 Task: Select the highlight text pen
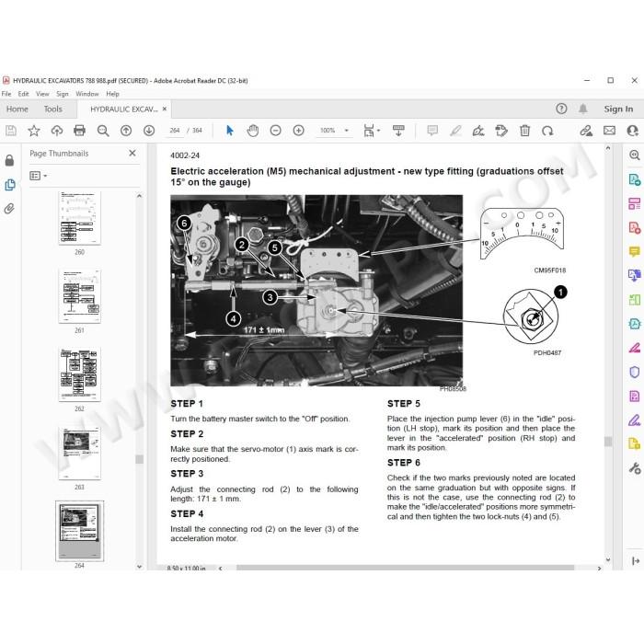(x=455, y=131)
